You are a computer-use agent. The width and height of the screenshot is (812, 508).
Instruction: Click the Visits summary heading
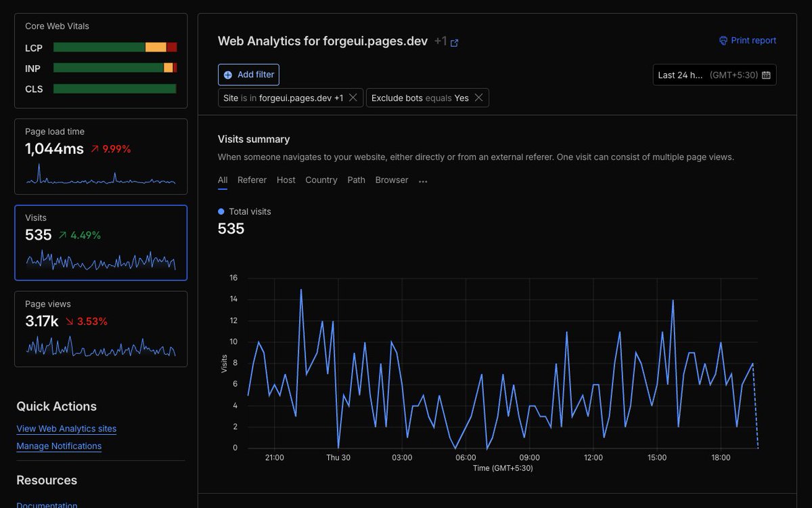tap(254, 139)
